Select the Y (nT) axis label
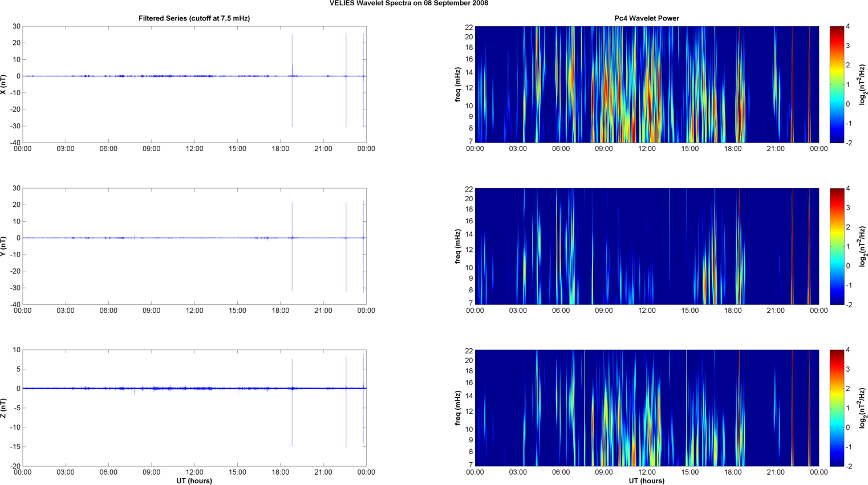 pyautogui.click(x=3, y=246)
